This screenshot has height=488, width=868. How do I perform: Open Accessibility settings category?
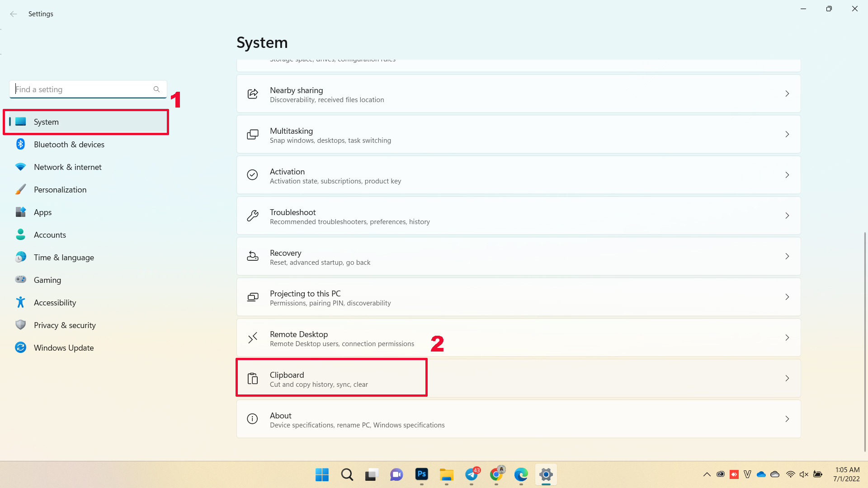[x=88, y=302]
